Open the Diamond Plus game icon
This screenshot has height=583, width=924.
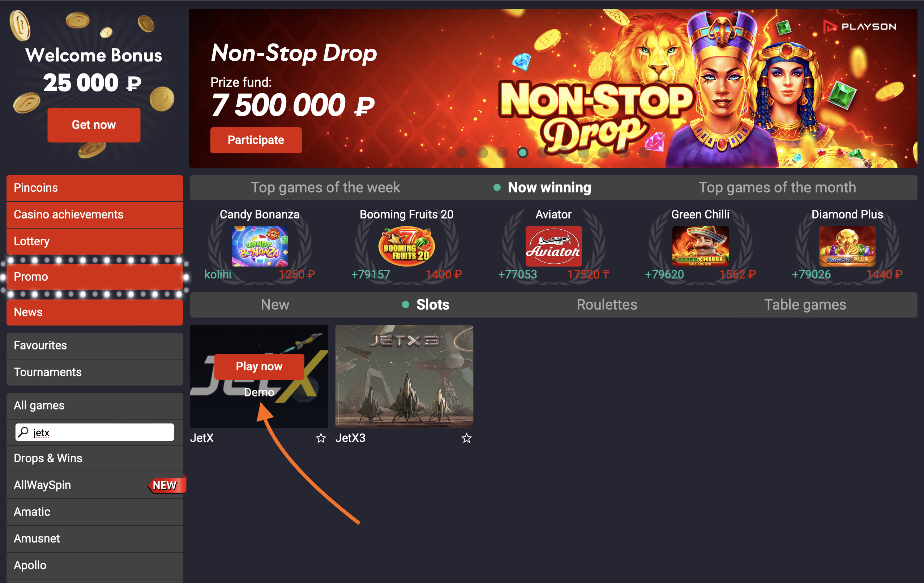coord(847,246)
